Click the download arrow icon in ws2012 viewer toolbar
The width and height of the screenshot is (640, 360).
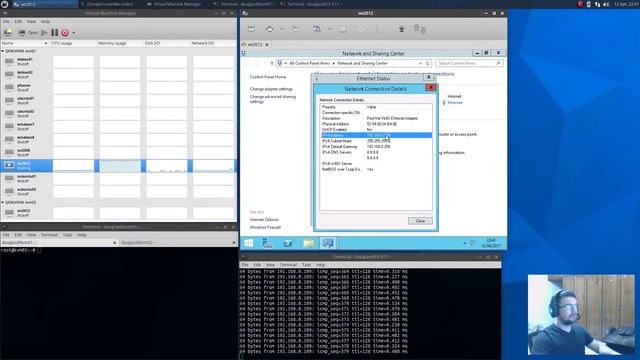pos(402,29)
